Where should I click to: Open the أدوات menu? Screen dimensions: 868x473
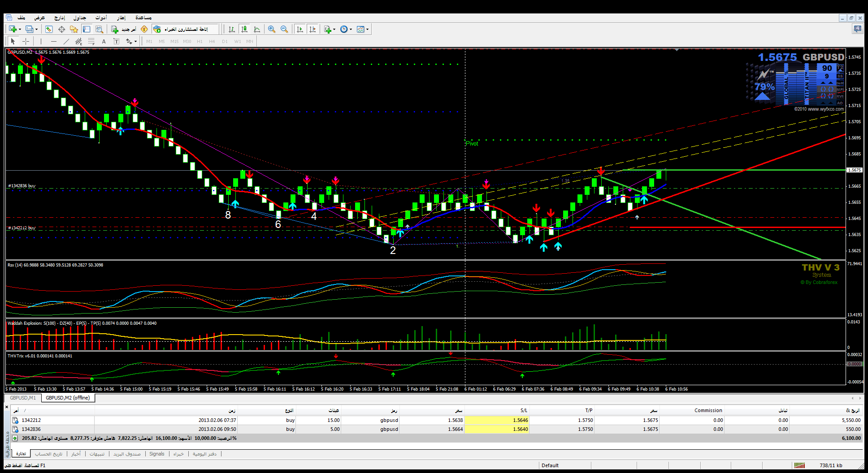point(101,17)
